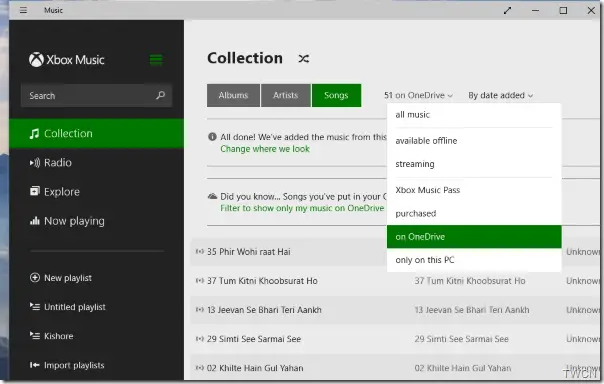Screen dimensions: 604x384
Task: Click the Xbox logo icon
Action: [x=36, y=60]
